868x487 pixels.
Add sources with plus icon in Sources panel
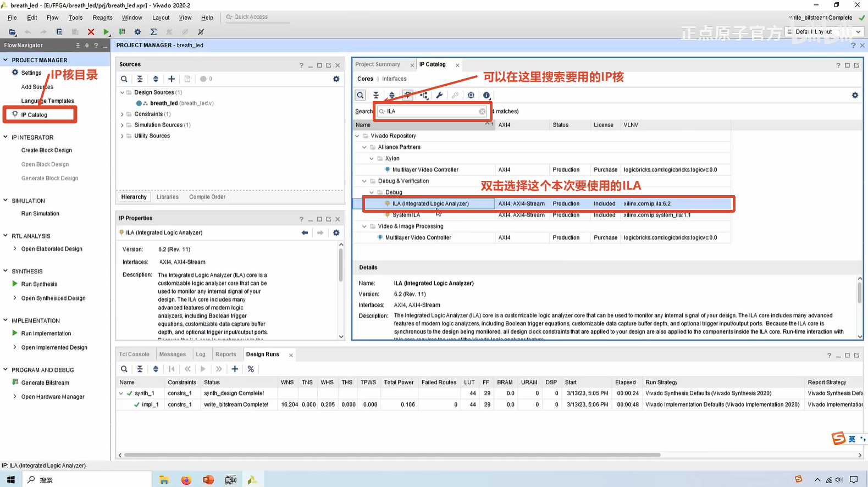point(172,79)
